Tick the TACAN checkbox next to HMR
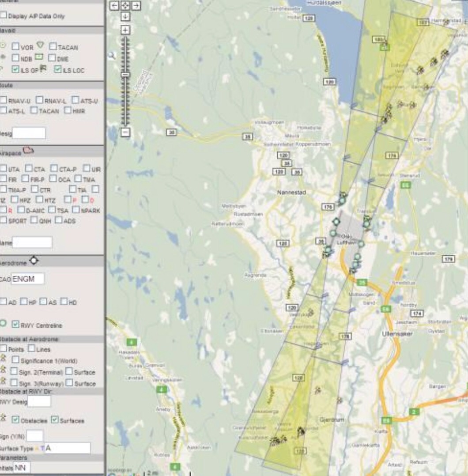The width and height of the screenshot is (468, 476). tap(34, 110)
